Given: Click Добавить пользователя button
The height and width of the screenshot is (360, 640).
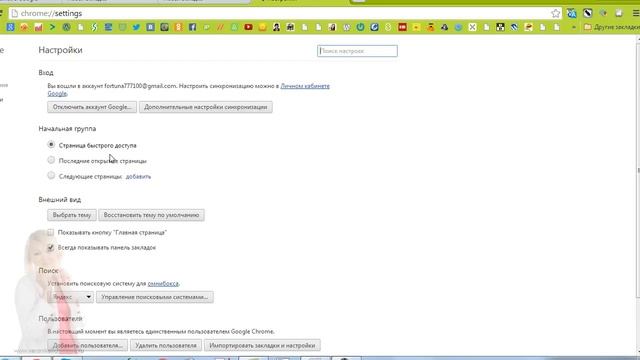Looking at the screenshot, I should (88, 345).
